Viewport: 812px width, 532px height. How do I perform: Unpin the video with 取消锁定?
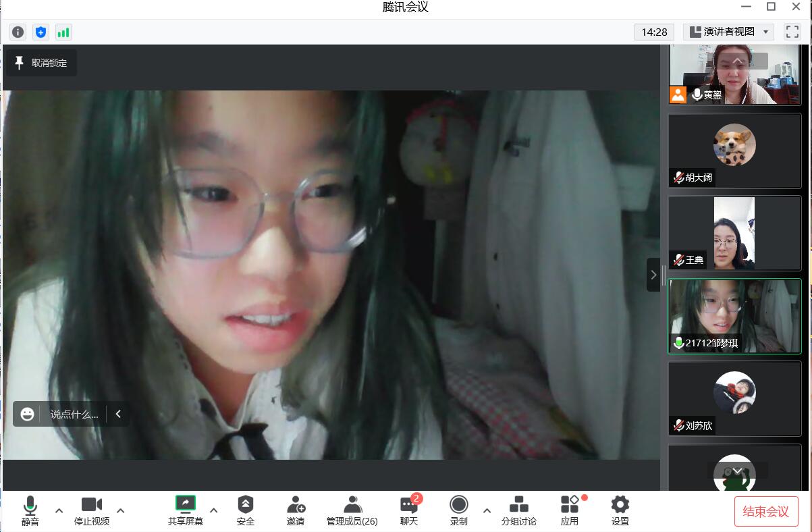click(41, 63)
